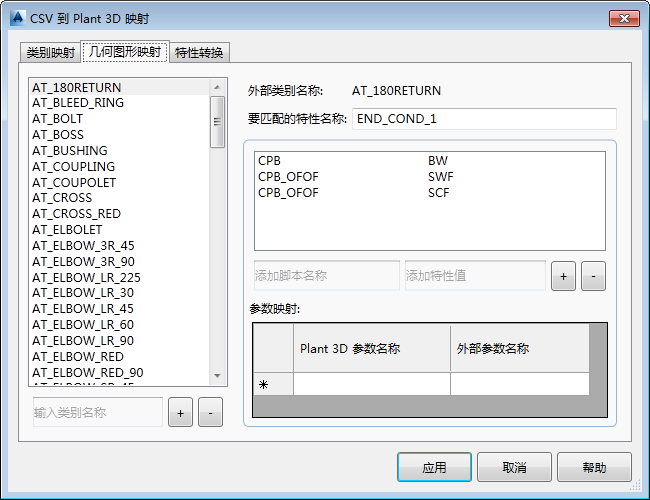Screen dimensions: 650x500
Task: Select the CPB script row with BW
Action: click(x=429, y=160)
